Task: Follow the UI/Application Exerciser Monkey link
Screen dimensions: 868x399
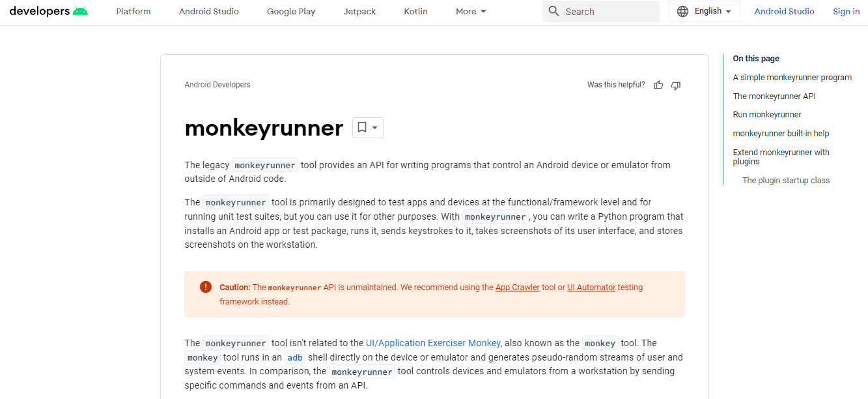Action: pos(432,342)
